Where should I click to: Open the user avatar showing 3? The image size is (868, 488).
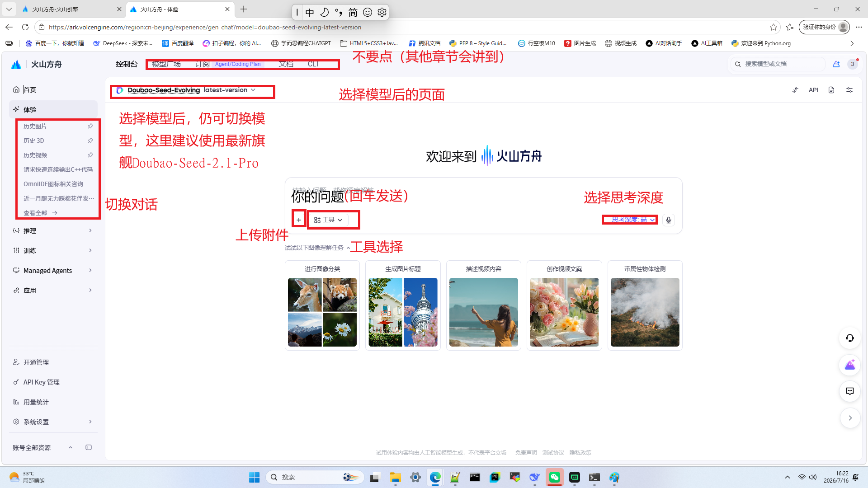pyautogui.click(x=853, y=64)
